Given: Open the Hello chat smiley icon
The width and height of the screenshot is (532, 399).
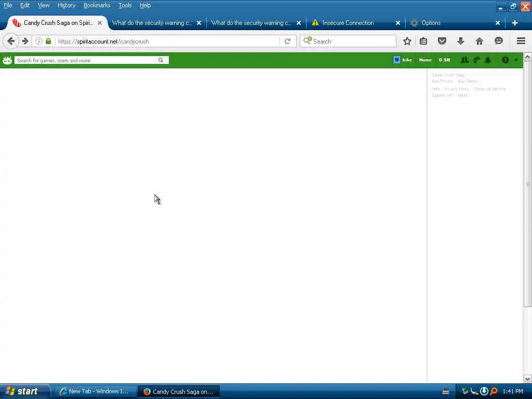Looking at the screenshot, I should [x=498, y=41].
